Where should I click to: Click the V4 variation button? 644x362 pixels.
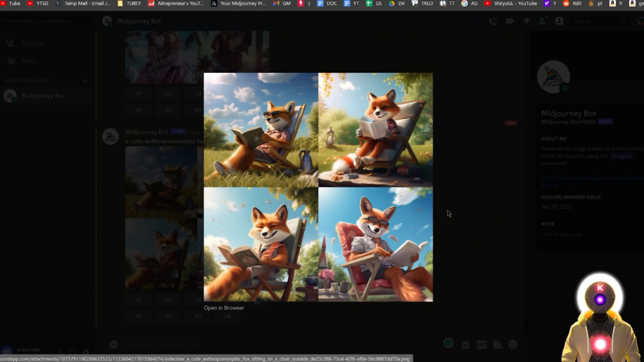point(227,317)
